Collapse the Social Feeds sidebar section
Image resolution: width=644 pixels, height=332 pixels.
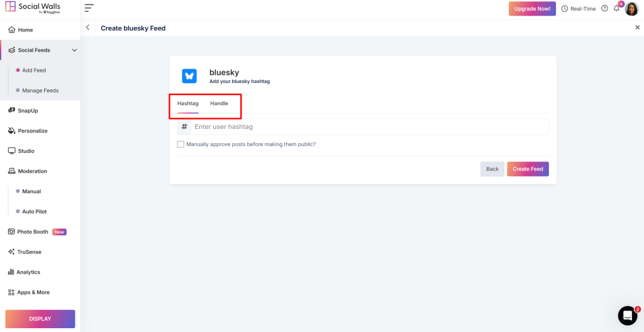point(74,50)
